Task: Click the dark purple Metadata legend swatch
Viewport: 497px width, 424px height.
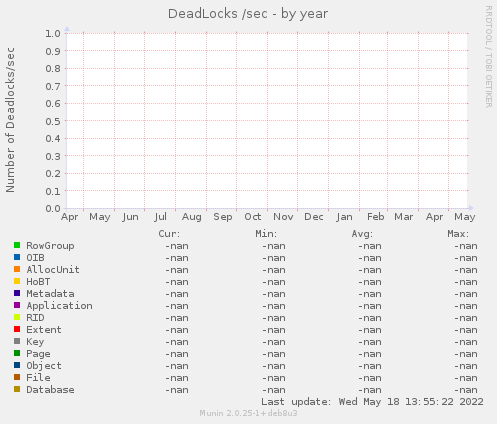Action: click(17, 293)
